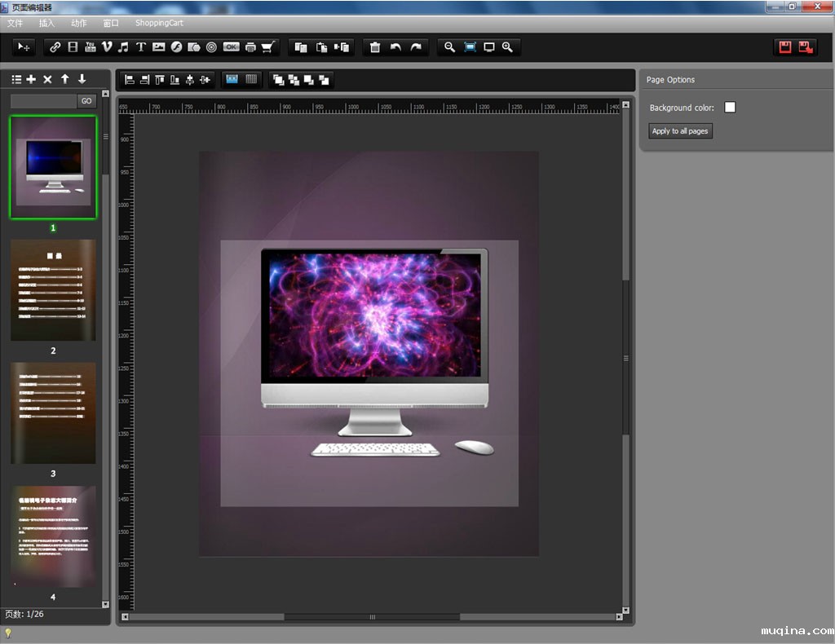This screenshot has height=644, width=835.
Task: Move page down with down arrow icon
Action: [82, 79]
